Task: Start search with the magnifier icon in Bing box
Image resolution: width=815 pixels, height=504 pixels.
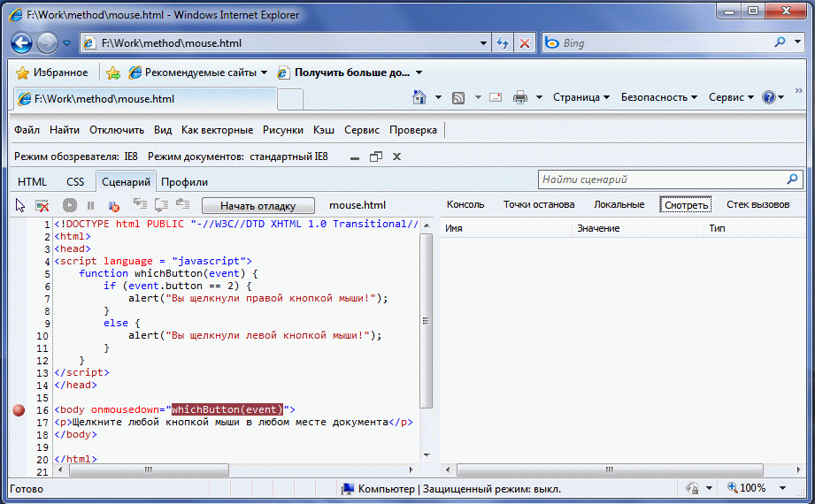Action: [780, 42]
